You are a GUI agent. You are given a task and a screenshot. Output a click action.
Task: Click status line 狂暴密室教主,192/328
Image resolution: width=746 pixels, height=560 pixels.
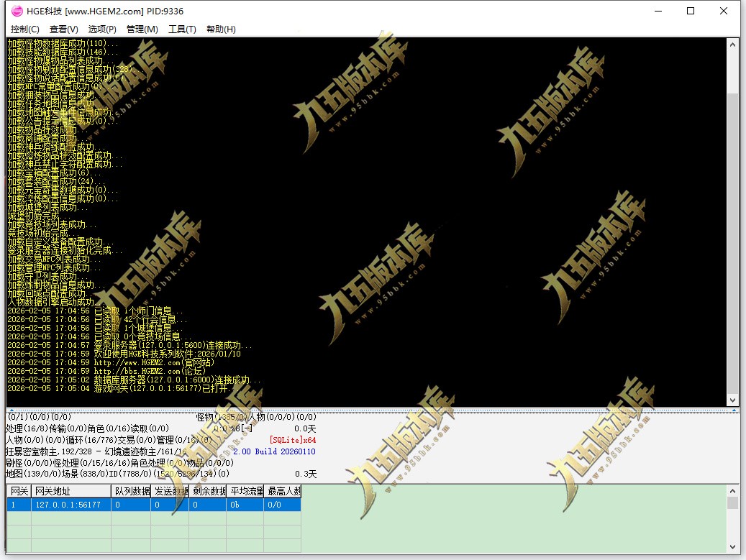(x=96, y=451)
